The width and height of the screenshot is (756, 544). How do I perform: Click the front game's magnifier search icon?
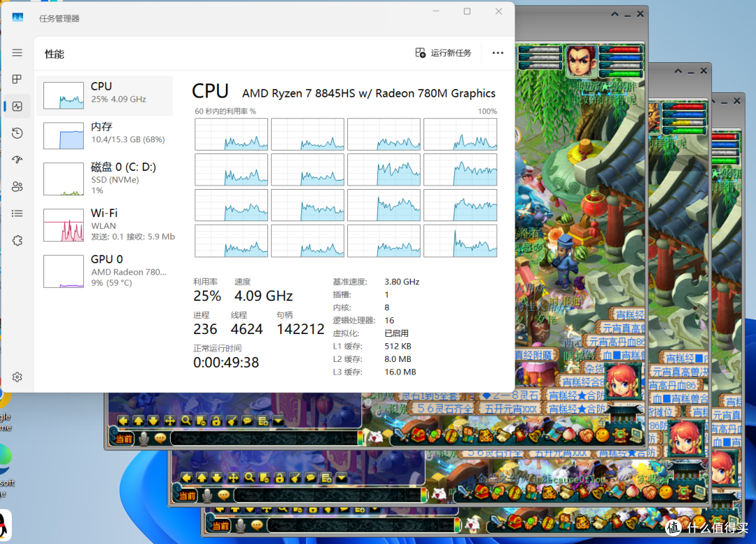tap(185, 421)
